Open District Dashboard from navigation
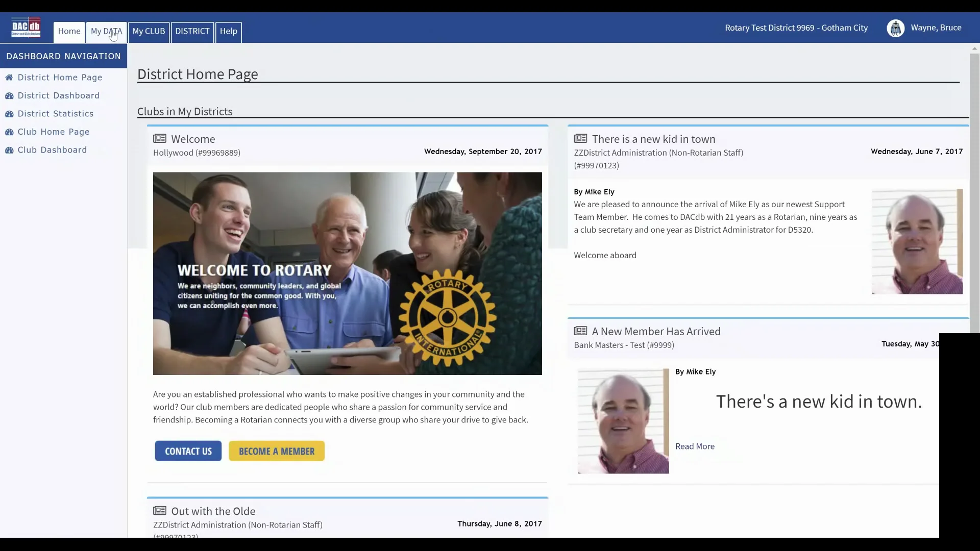Screen dimensions: 980x551 click(x=59, y=96)
